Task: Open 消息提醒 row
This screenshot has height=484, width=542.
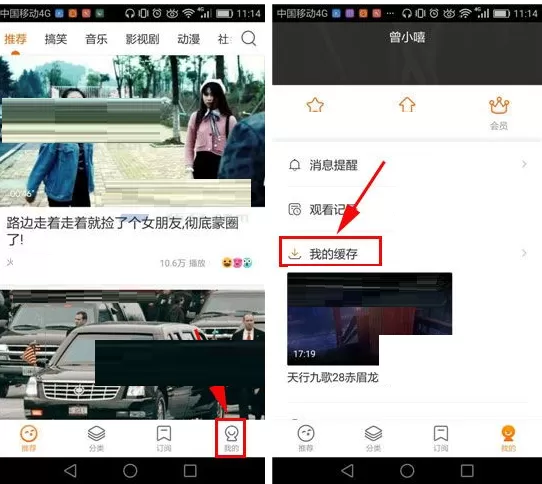Action: 407,165
